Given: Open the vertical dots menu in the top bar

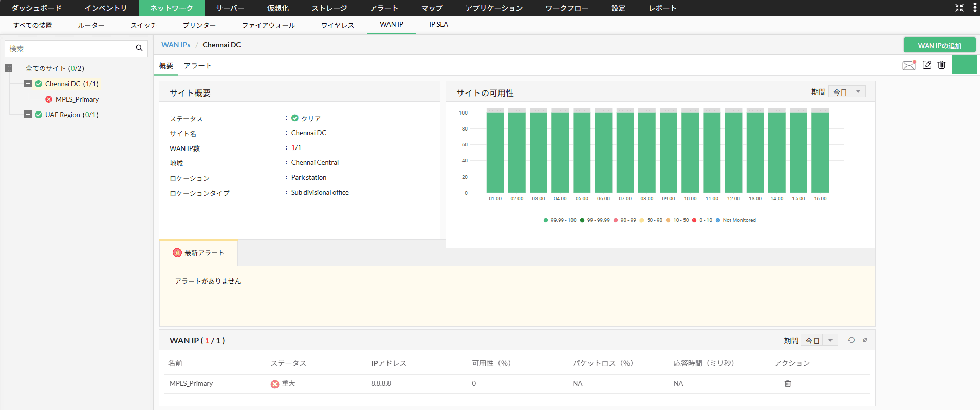Looking at the screenshot, I should (x=975, y=8).
